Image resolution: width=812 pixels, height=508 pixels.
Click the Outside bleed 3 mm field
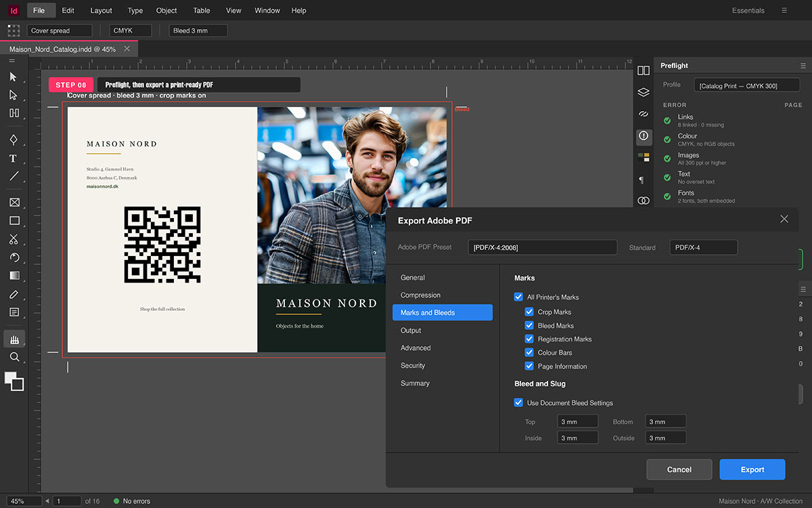pos(666,438)
